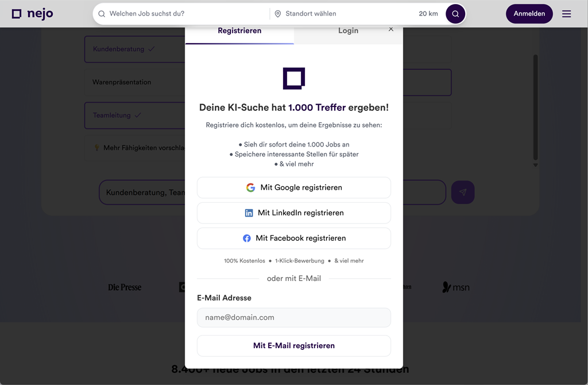The width and height of the screenshot is (588, 385).
Task: Click Mit E-Mail registrieren button
Action: [294, 346]
